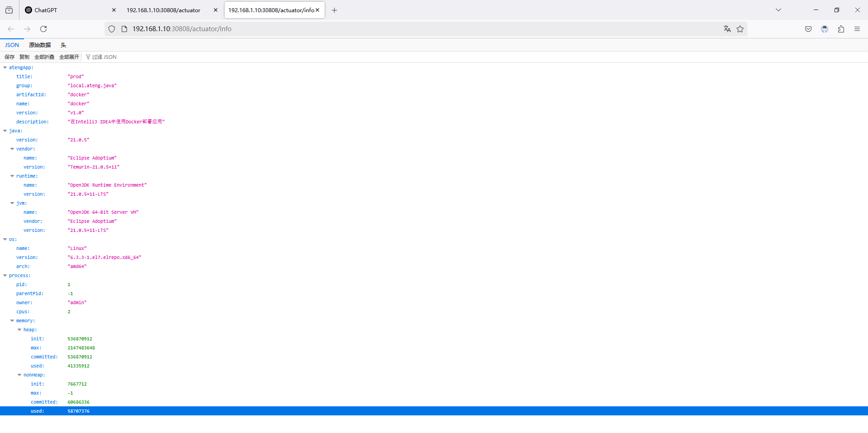Screen dimensions: 868x433
Task: Click the translate page icon in address bar
Action: pyautogui.click(x=727, y=29)
